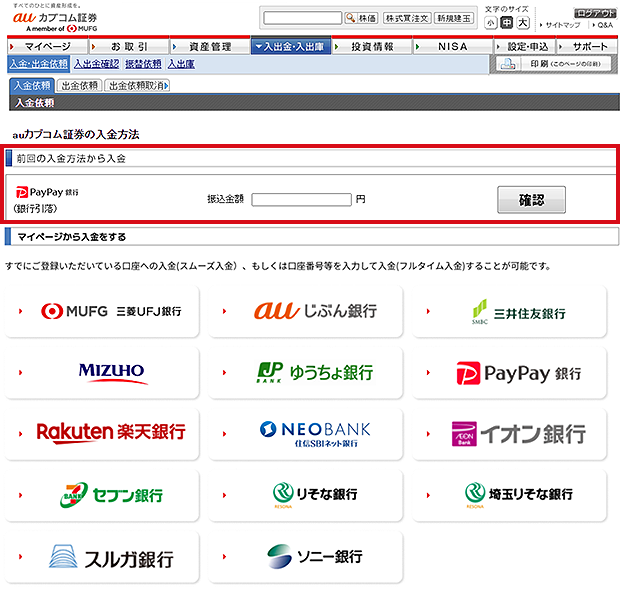Viewport: 620px width, 592px height.
Task: Open the 資産管理 menu
Action: point(210,46)
